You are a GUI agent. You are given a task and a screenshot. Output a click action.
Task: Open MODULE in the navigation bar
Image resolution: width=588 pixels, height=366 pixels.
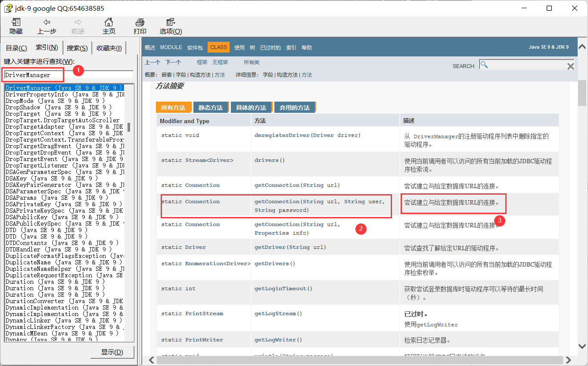coord(171,47)
